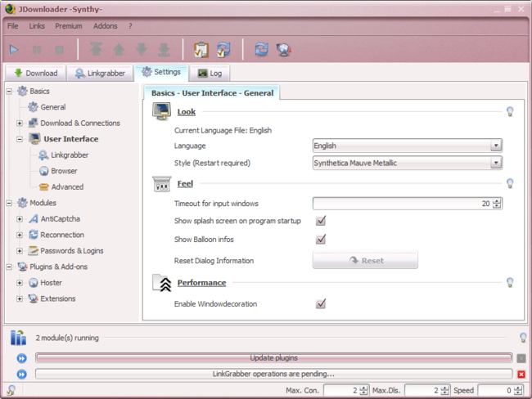532x399 pixels.
Task: Stop downloads with the stop icon
Action: (x=60, y=50)
